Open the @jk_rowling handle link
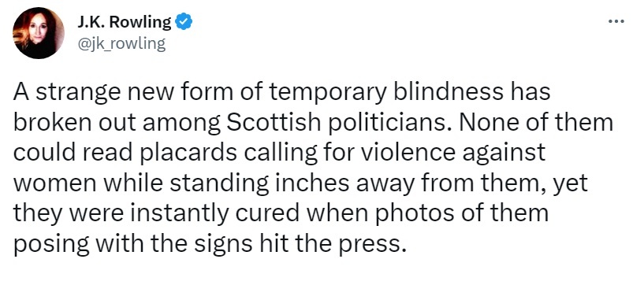Viewport: 644px width, 285px height. click(121, 43)
